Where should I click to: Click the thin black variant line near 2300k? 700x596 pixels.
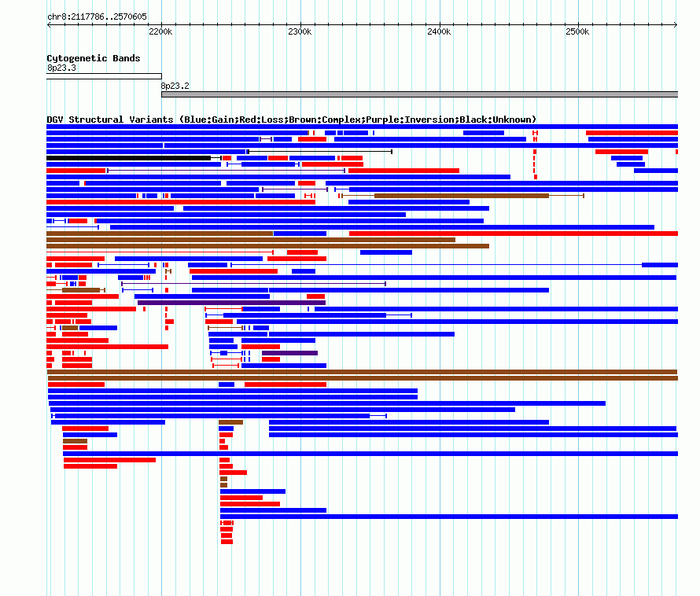(x=319, y=152)
